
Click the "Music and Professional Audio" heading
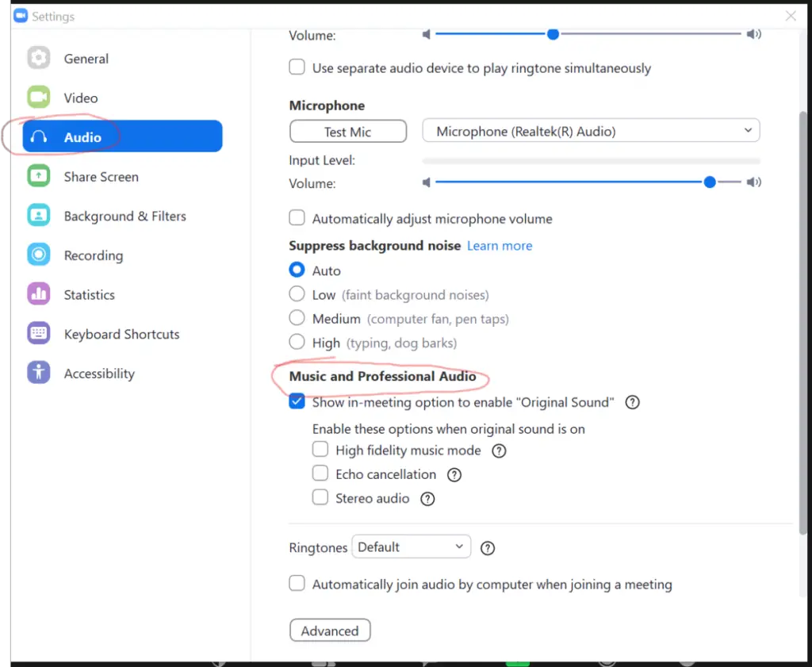(x=382, y=376)
